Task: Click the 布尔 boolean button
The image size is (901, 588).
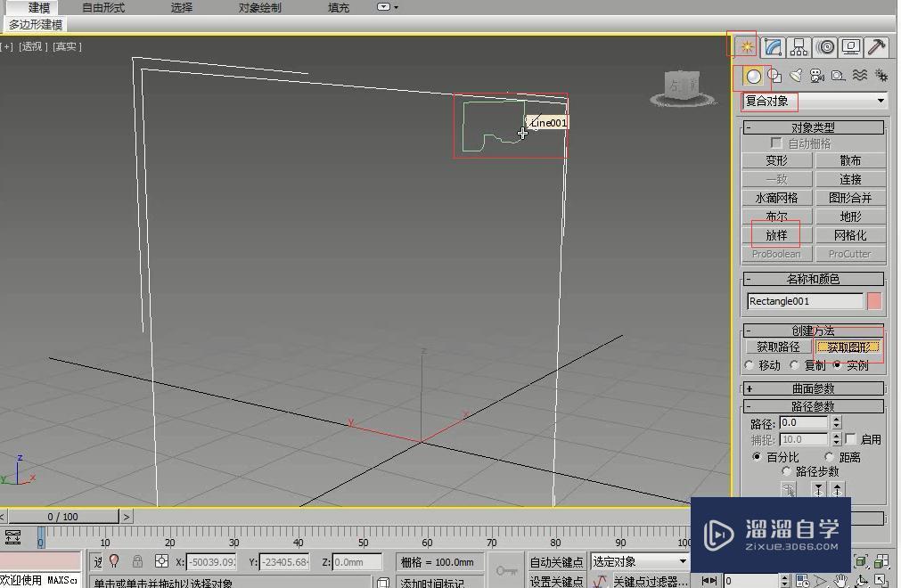Action: (x=776, y=217)
